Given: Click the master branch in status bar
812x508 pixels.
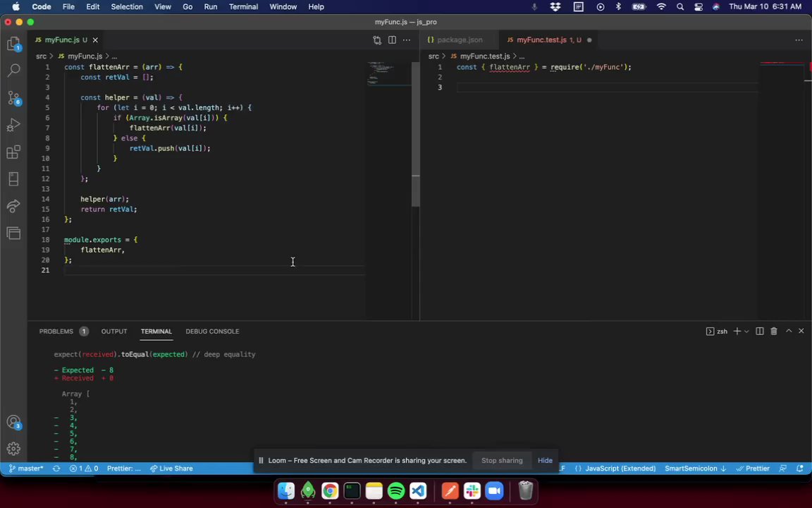Looking at the screenshot, I should (x=26, y=468).
